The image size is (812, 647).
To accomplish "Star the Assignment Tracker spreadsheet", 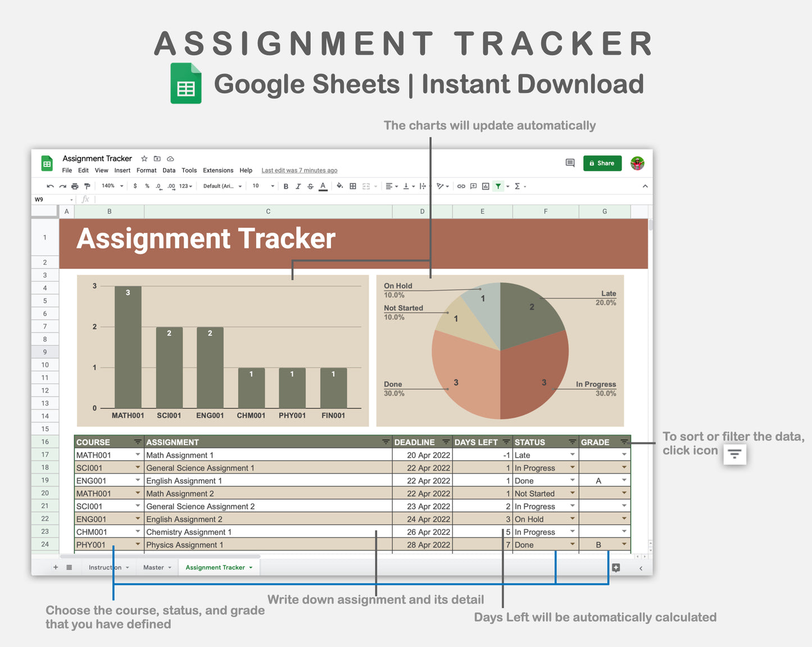I will point(144,159).
